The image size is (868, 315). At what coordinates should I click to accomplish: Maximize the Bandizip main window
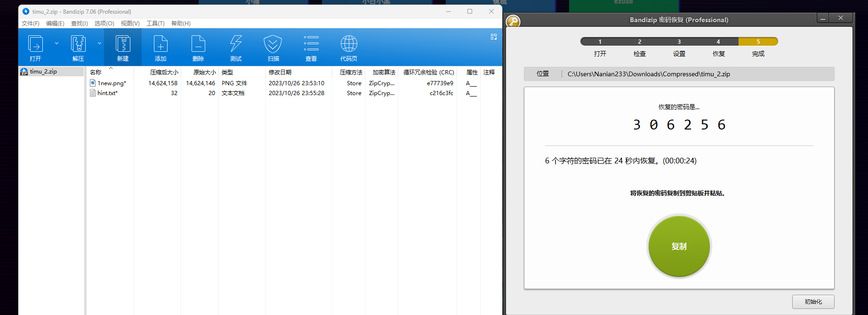[470, 11]
